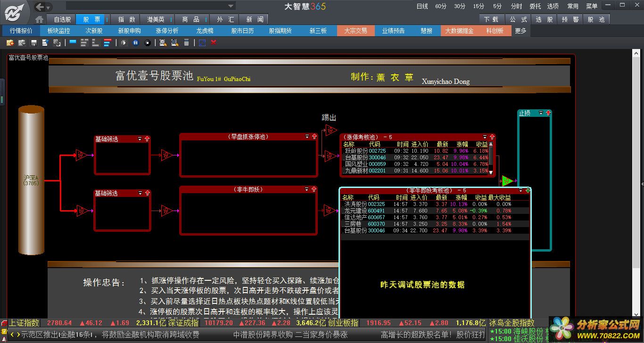
Task: Open the back button history dropdown arrow
Action: [x=49, y=7]
